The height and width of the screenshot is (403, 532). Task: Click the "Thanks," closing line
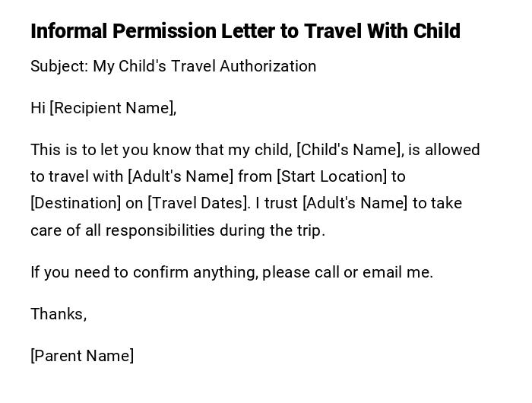(x=59, y=314)
